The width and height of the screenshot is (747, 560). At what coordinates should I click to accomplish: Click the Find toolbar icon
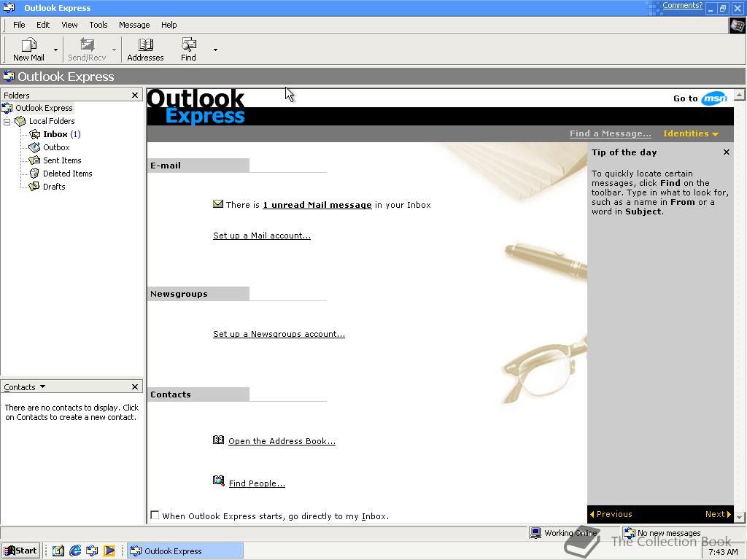(x=189, y=44)
